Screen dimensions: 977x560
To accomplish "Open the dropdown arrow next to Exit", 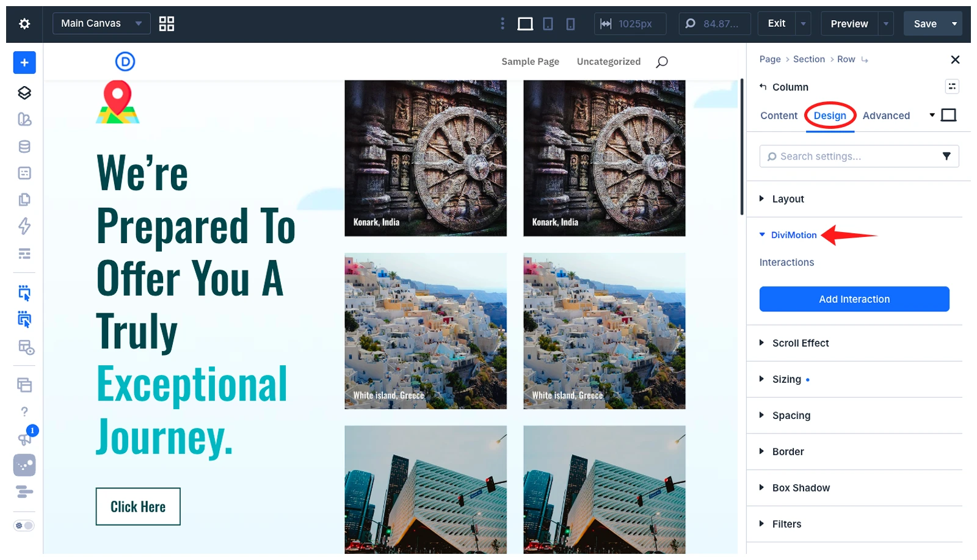I will click(804, 24).
